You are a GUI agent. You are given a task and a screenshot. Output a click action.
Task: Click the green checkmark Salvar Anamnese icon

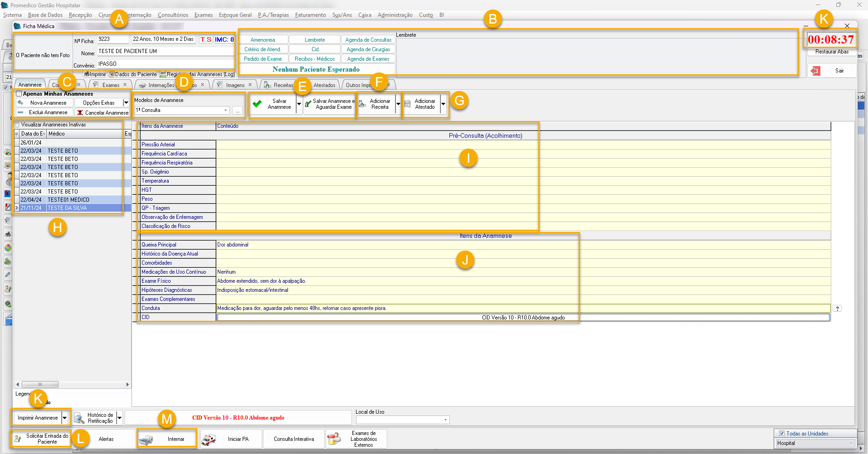tap(257, 104)
